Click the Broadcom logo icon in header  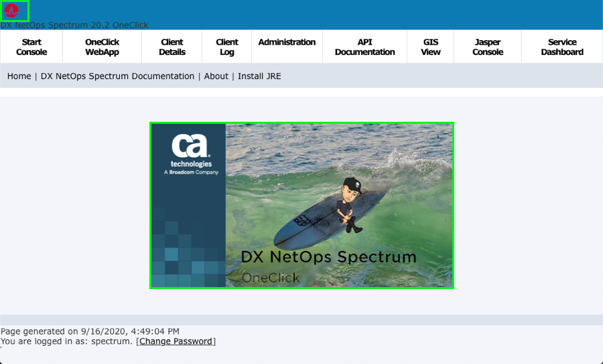[x=11, y=11]
